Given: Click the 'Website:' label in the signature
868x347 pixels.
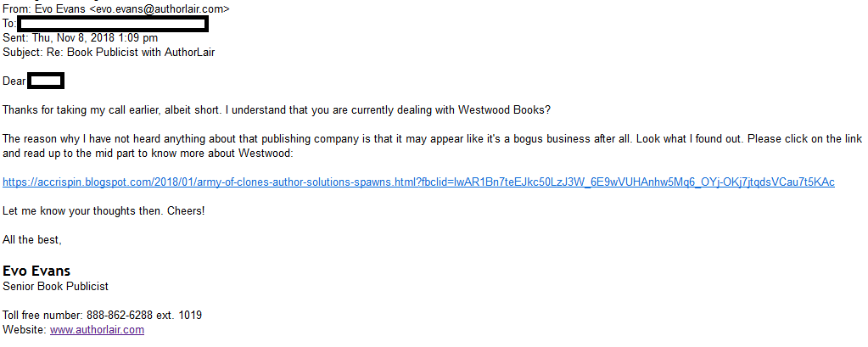Looking at the screenshot, I should coord(25,330).
